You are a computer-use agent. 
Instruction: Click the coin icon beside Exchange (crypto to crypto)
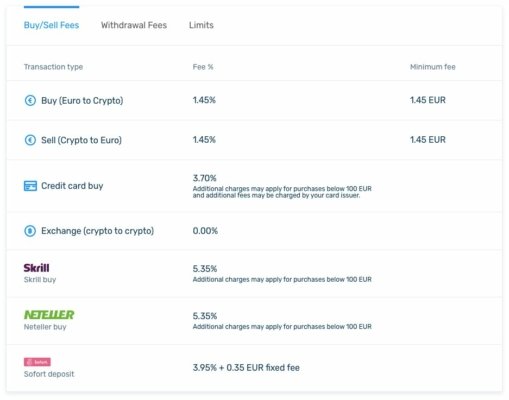(x=30, y=231)
